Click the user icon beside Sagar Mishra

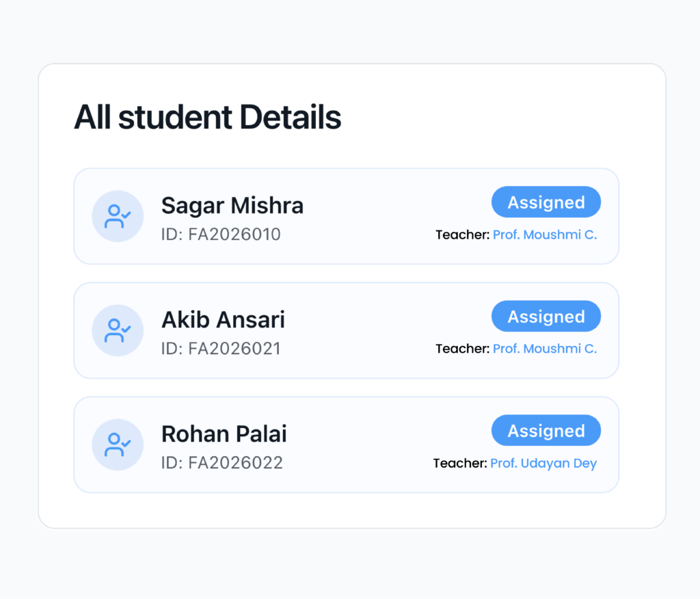(118, 216)
